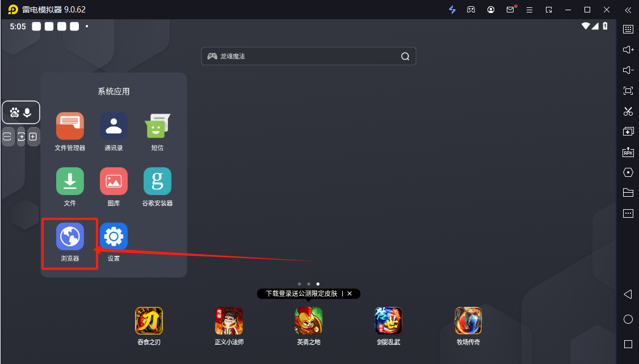Open the mail notifications icon
Viewport: 639px width, 364px height.
coord(510,10)
